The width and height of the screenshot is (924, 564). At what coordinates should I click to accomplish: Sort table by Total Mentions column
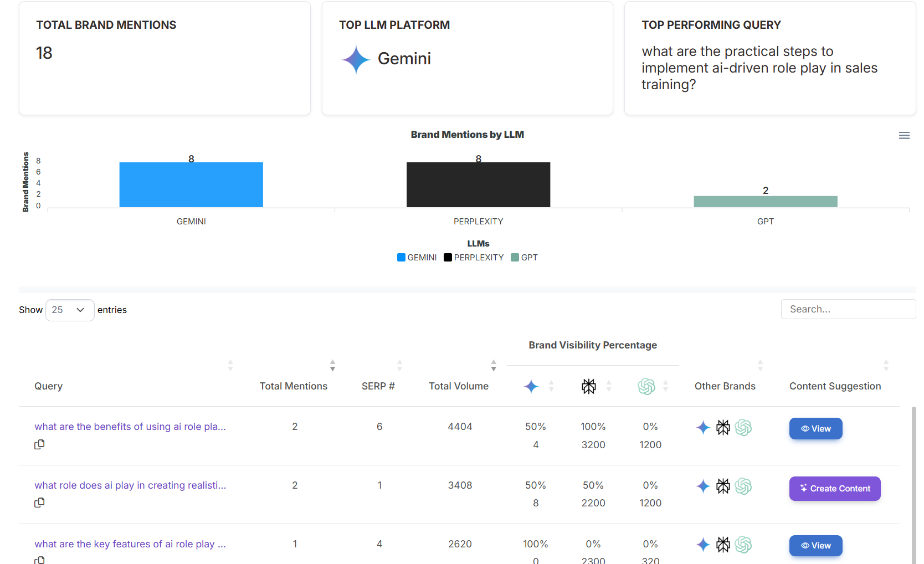click(332, 366)
